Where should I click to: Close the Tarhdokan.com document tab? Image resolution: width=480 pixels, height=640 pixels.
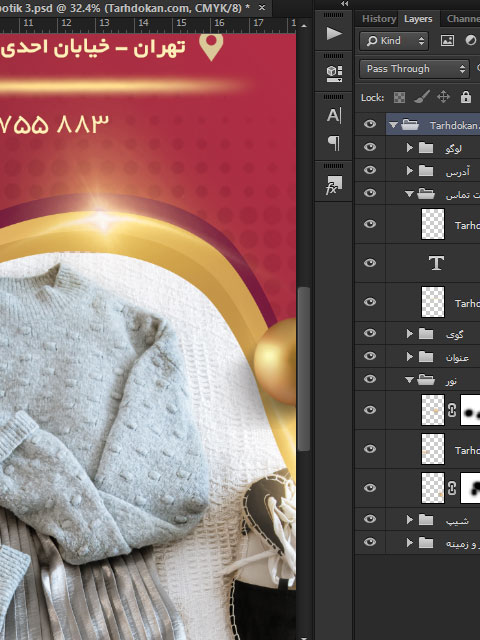pyautogui.click(x=262, y=7)
